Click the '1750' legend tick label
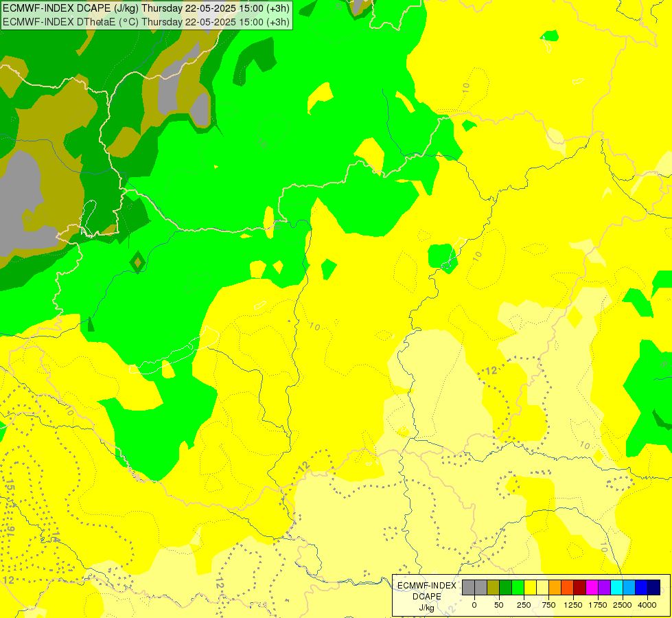This screenshot has height=618, width=672. (598, 605)
